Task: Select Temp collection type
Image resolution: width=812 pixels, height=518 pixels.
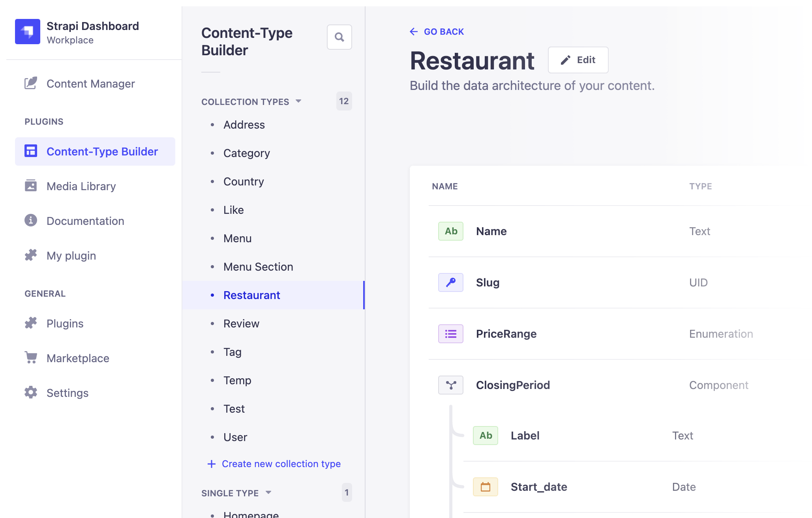Action: [x=273, y=380]
